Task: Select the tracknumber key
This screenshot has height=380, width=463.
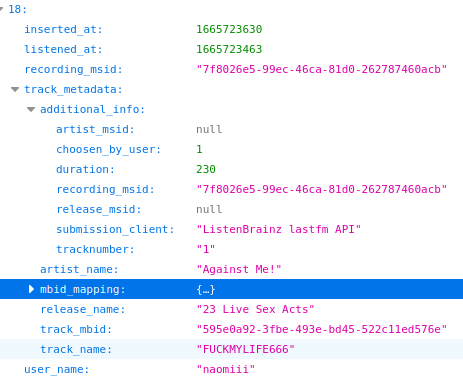Action: [95, 249]
